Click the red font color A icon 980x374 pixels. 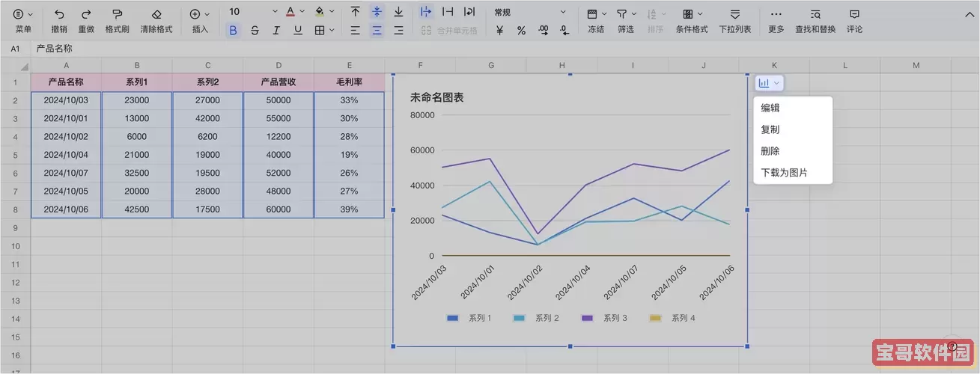coord(290,12)
